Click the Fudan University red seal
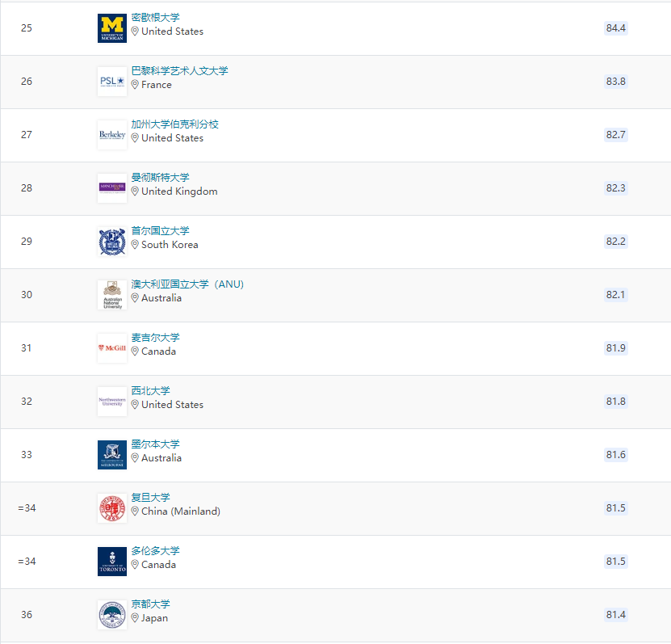 112,508
